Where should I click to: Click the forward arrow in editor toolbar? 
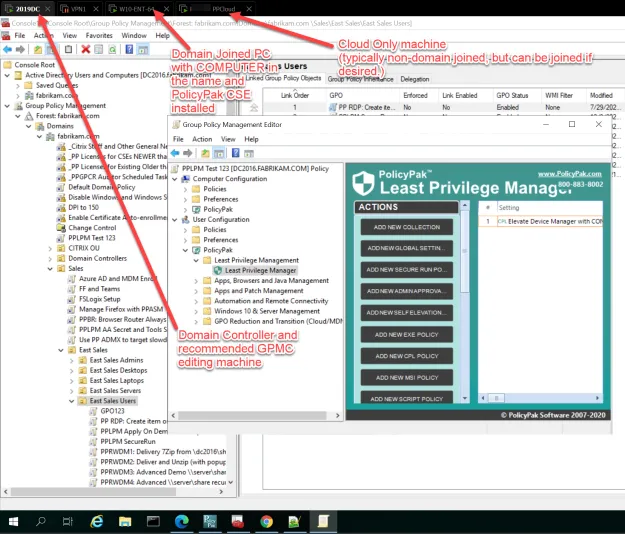[187, 153]
